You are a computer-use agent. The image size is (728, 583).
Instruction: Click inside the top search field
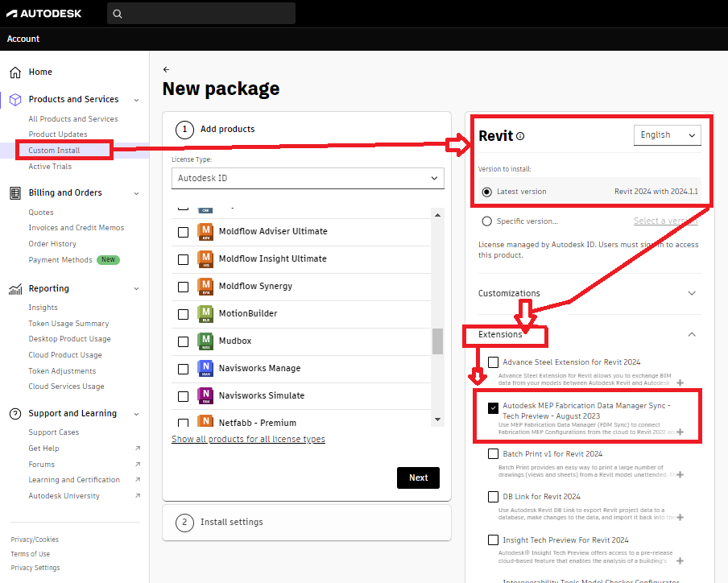(201, 13)
